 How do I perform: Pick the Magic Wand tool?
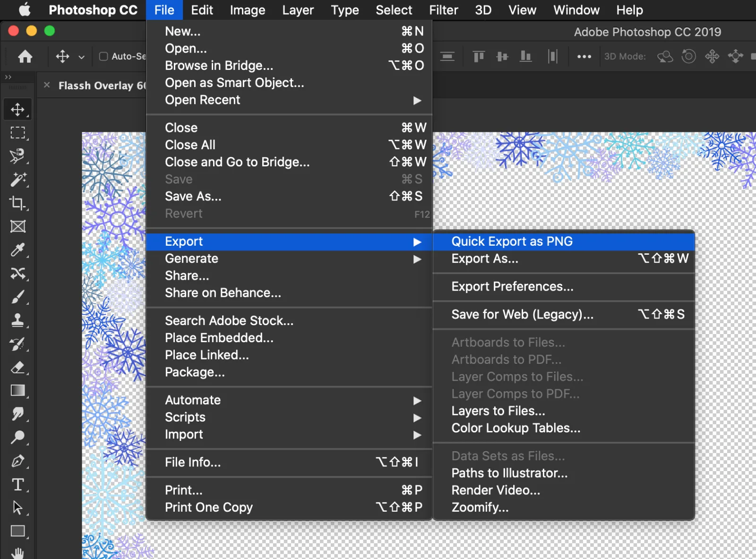(x=18, y=180)
